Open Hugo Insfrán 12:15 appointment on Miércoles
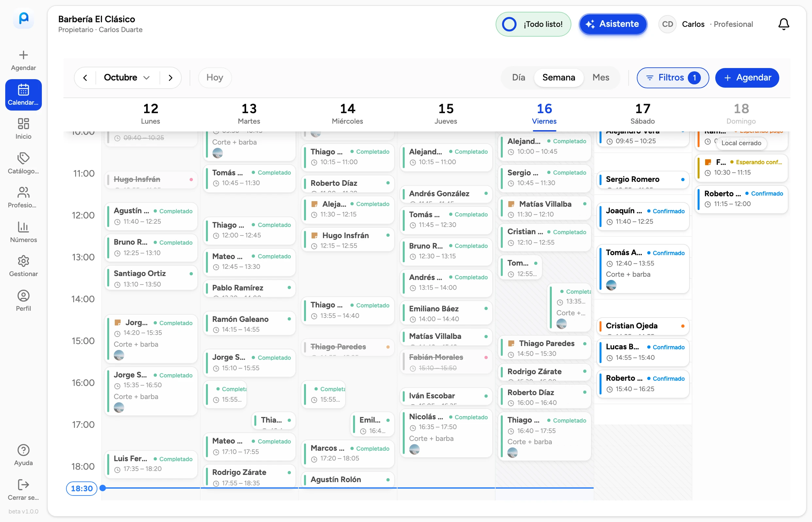The height and width of the screenshot is (522, 812). 348,240
